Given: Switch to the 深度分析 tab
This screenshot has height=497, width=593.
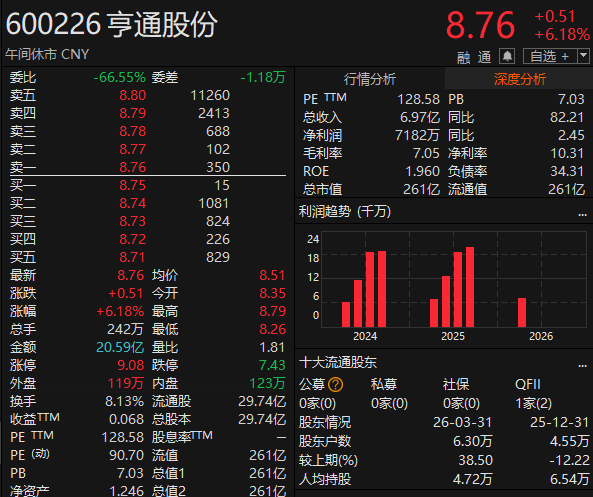Looking at the screenshot, I should [x=520, y=79].
